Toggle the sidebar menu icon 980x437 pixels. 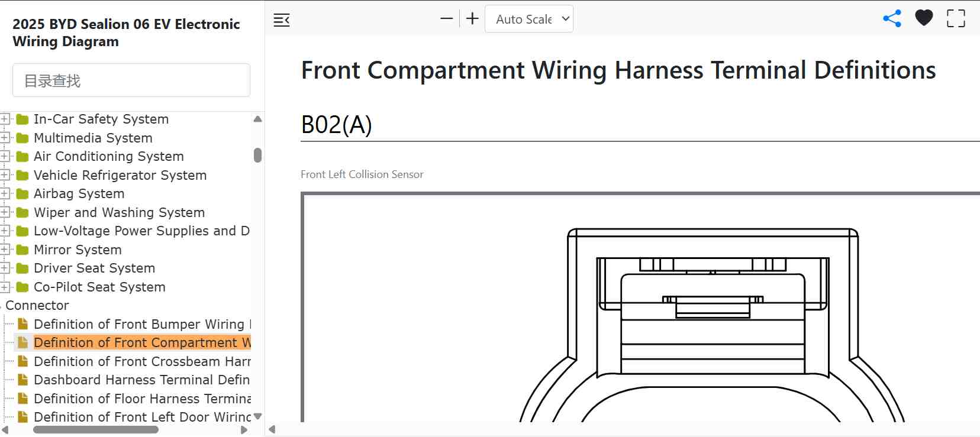(x=282, y=20)
